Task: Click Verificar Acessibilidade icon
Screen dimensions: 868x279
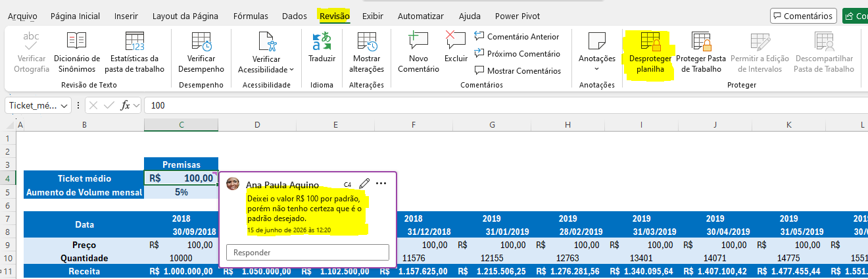Action: pos(266,42)
